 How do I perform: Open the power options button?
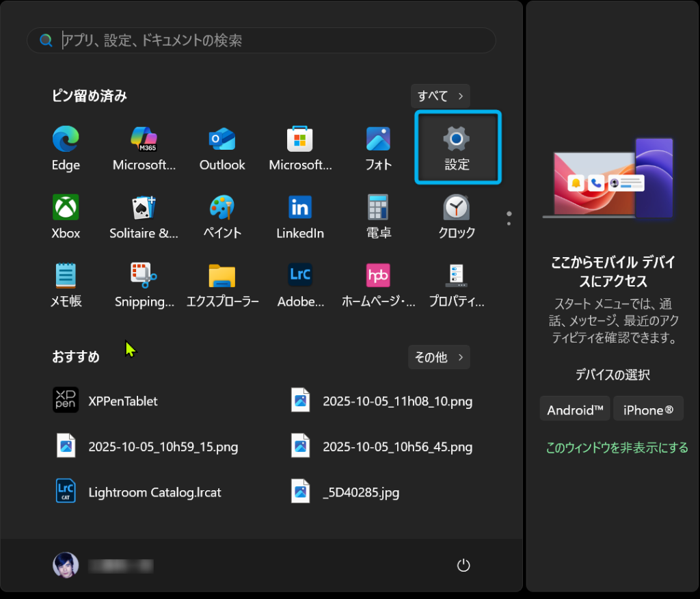tap(463, 565)
